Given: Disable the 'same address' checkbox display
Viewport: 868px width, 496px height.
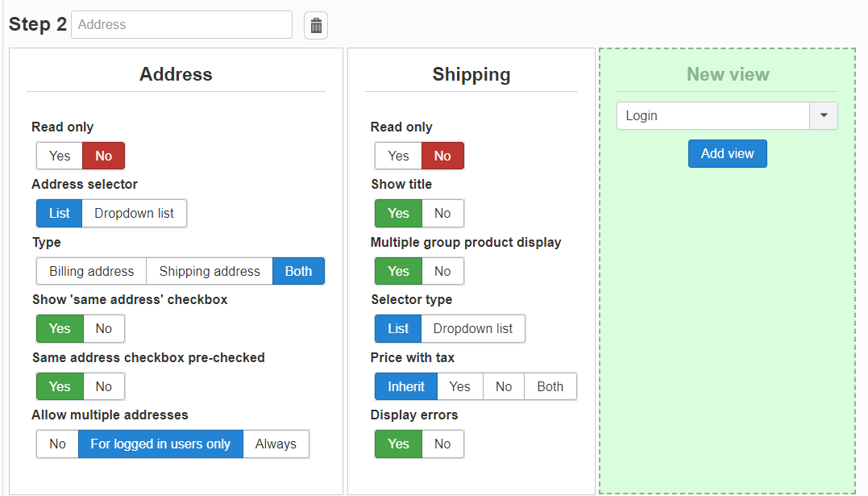Looking at the screenshot, I should pos(104,328).
